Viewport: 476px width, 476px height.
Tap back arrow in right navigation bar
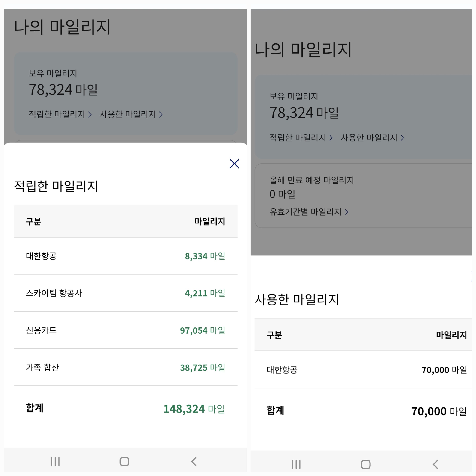point(435,464)
